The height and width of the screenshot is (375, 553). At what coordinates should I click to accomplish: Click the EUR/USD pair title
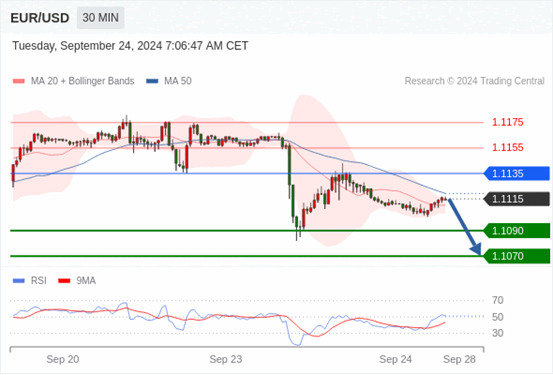40,18
